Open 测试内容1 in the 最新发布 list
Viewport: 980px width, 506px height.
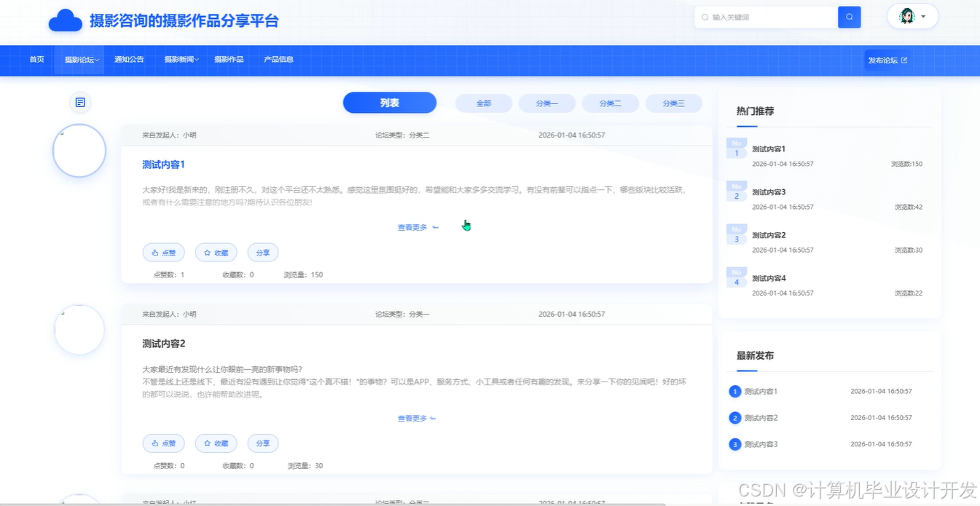(x=761, y=392)
